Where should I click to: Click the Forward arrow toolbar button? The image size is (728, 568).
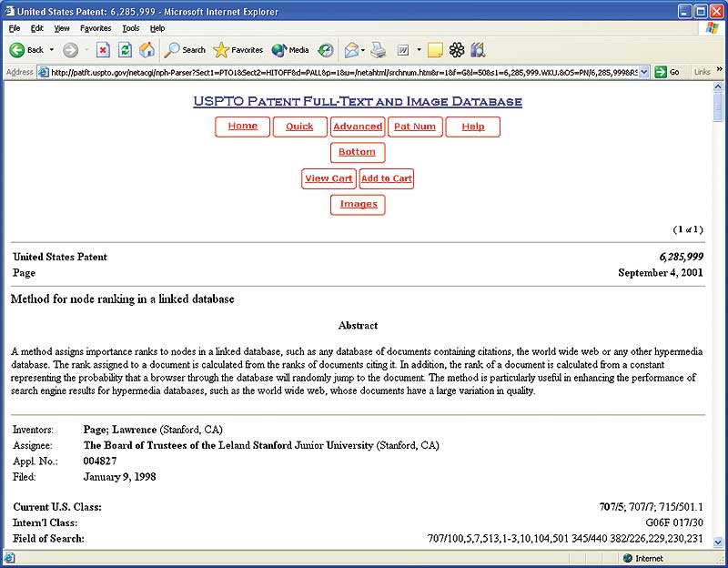[71, 50]
